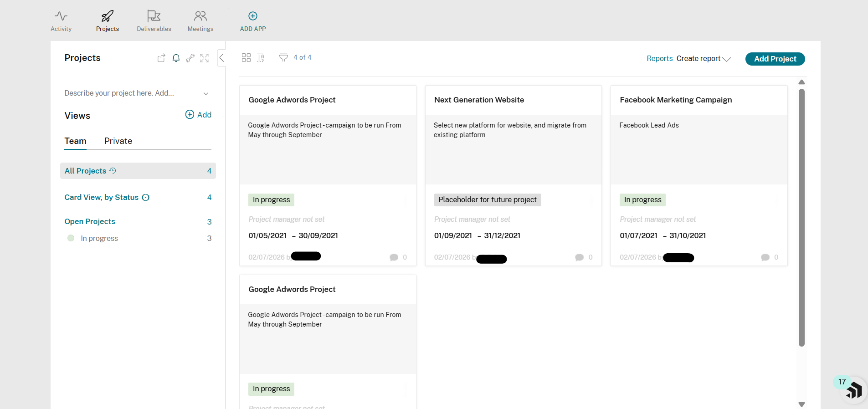
Task: Select the Team views tab
Action: pyautogui.click(x=75, y=141)
